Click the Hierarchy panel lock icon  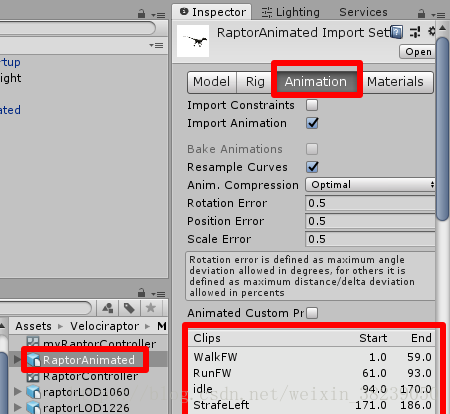[141, 14]
